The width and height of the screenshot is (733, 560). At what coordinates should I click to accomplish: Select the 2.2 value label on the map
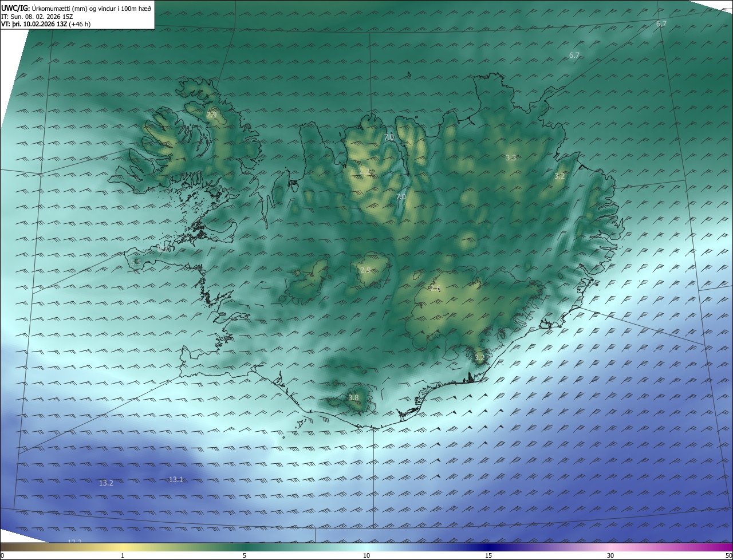point(365,171)
